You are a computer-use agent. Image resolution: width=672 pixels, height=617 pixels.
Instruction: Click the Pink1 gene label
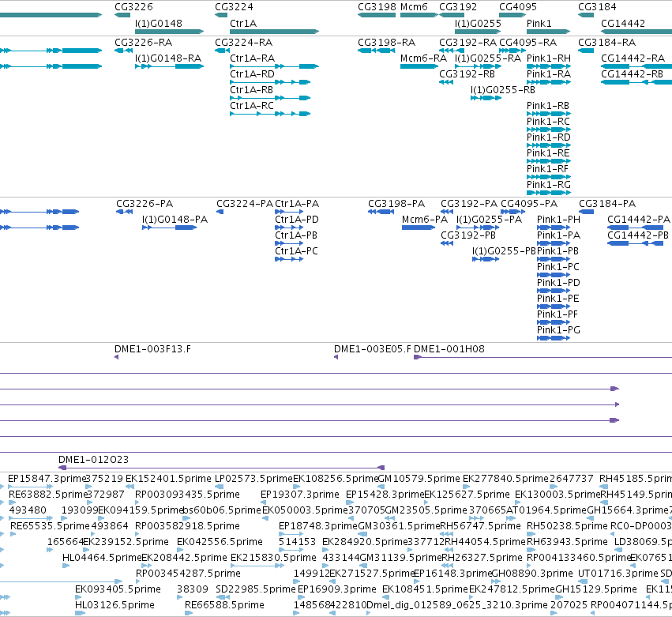(539, 23)
